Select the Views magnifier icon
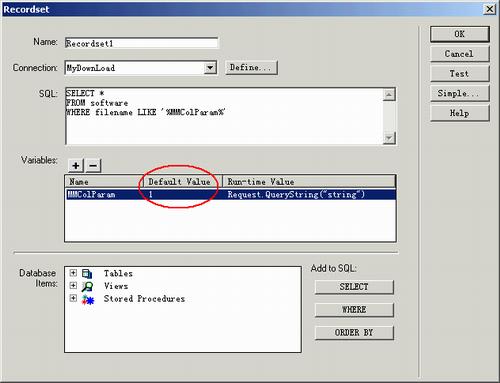Screen dimensions: 500x383 (87, 286)
